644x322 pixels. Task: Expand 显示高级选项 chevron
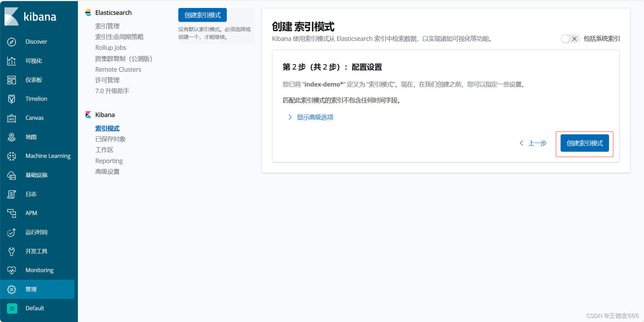[x=290, y=117]
